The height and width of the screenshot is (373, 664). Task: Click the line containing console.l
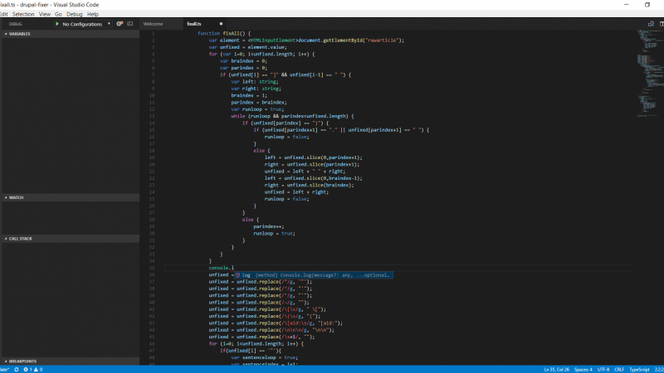(397, 268)
